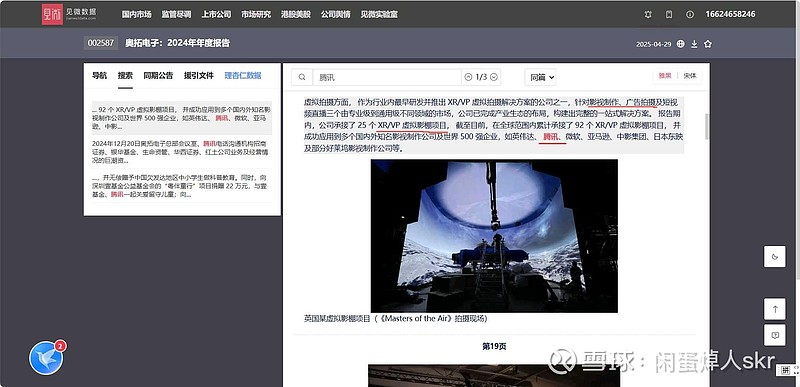The image size is (800, 387).
Task: Switch to the 援引文件 tab
Action: coord(199,75)
